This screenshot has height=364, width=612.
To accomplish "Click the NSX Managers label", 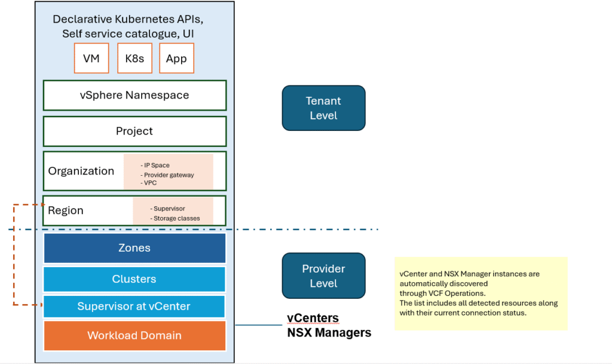I will [x=329, y=332].
